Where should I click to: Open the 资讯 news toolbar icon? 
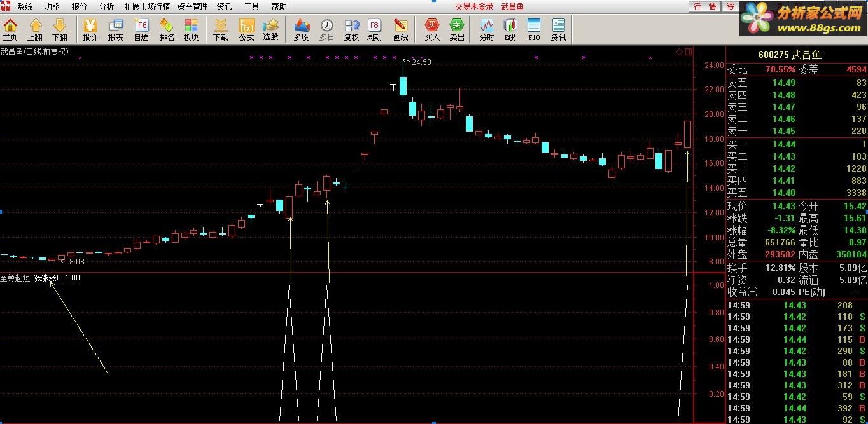click(x=558, y=30)
